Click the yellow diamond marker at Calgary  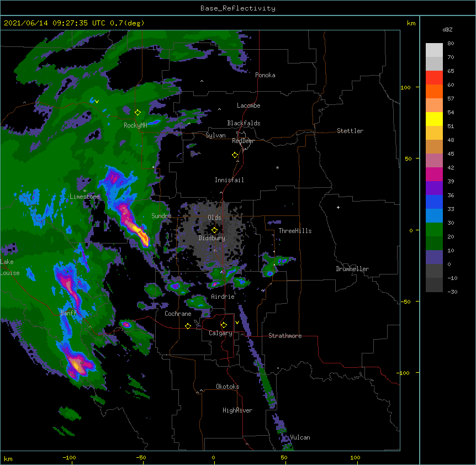point(224,325)
